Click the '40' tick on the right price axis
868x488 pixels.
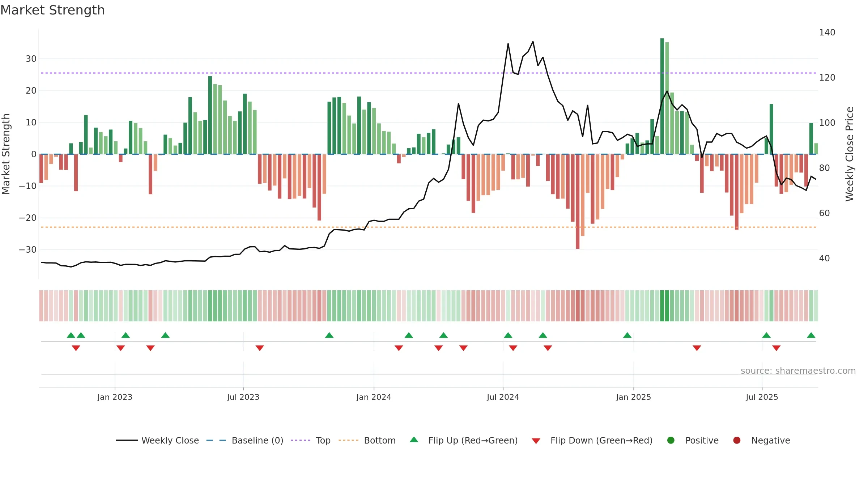point(824,258)
